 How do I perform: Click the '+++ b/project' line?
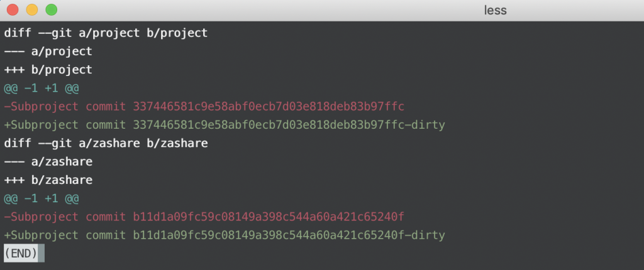(48, 70)
